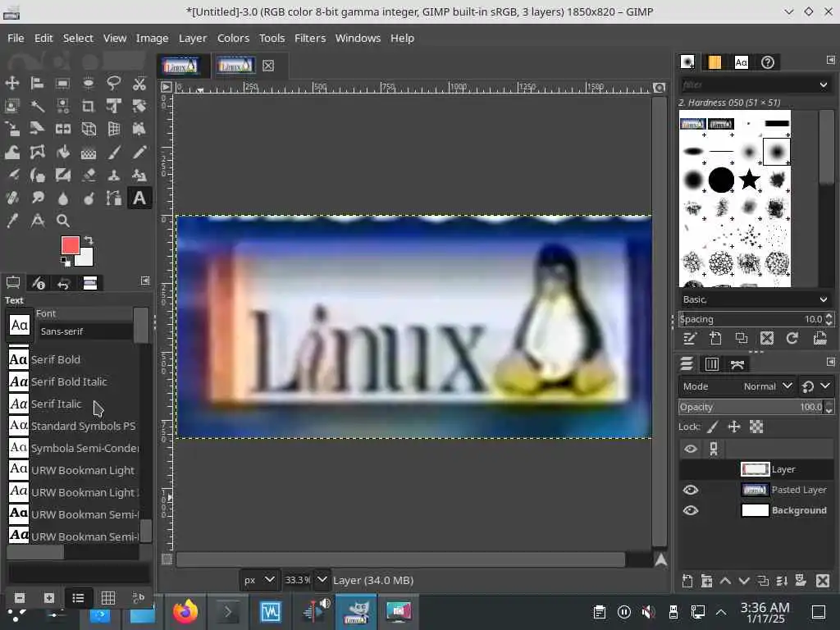Select the Paintbrush tool
840x630 pixels.
113,153
